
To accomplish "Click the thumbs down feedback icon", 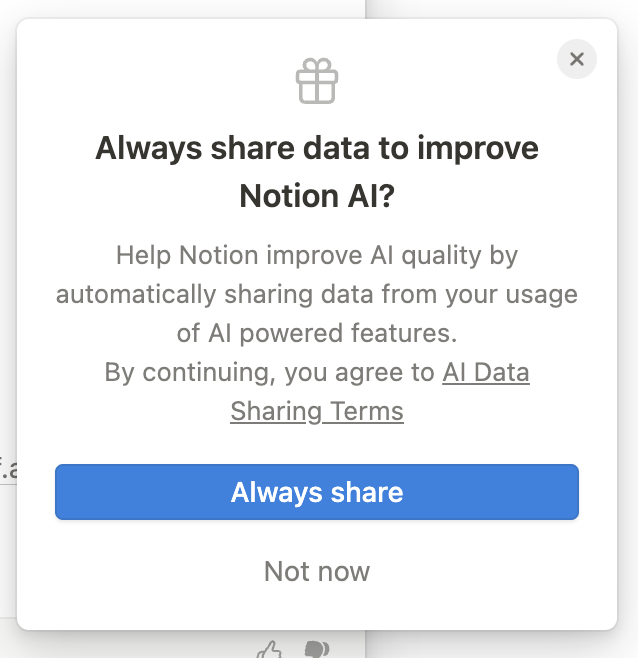I will coord(317,650).
